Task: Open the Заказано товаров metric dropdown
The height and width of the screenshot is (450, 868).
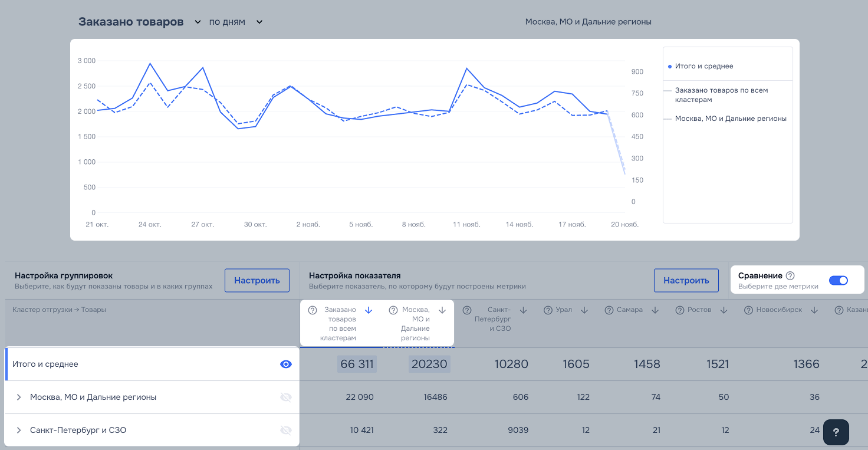Action: tap(196, 22)
